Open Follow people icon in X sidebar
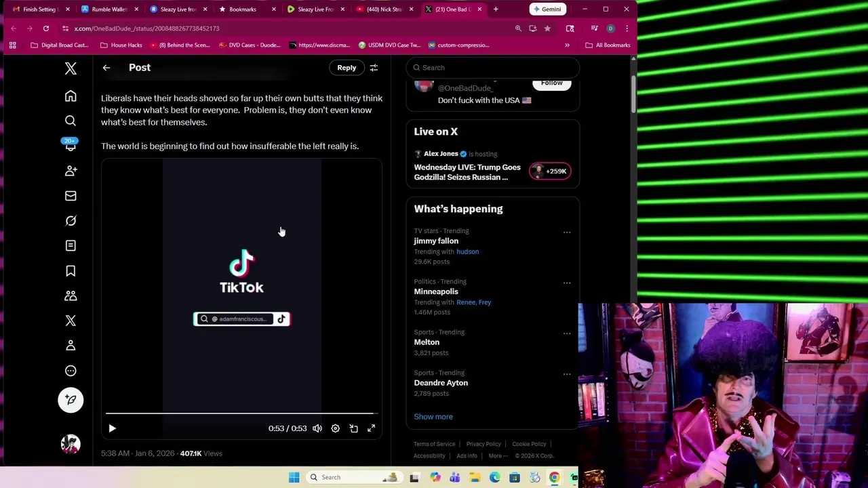Screen dimensions: 868x488 point(71,171)
